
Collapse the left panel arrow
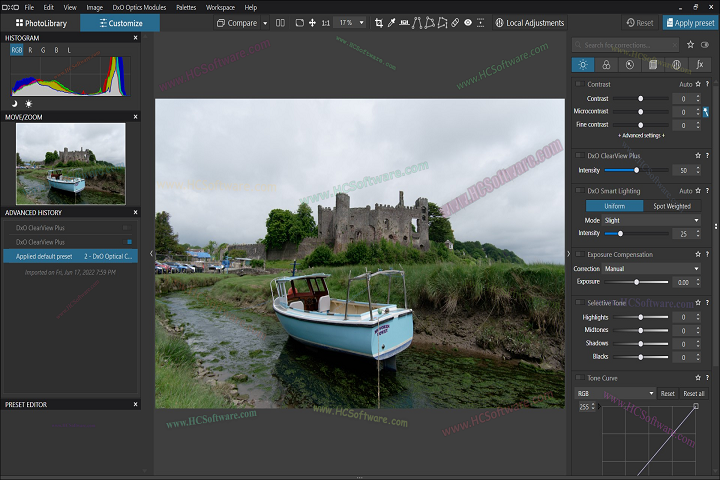tap(151, 253)
